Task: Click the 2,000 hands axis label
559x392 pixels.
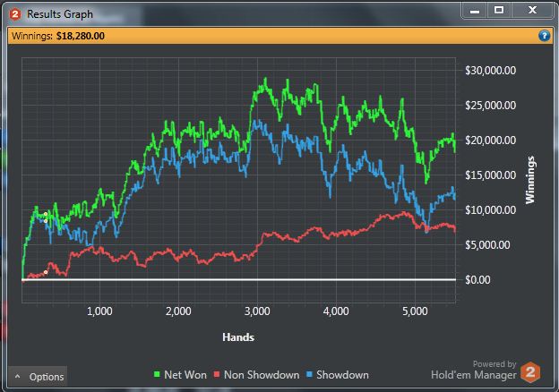Action: tap(178, 311)
